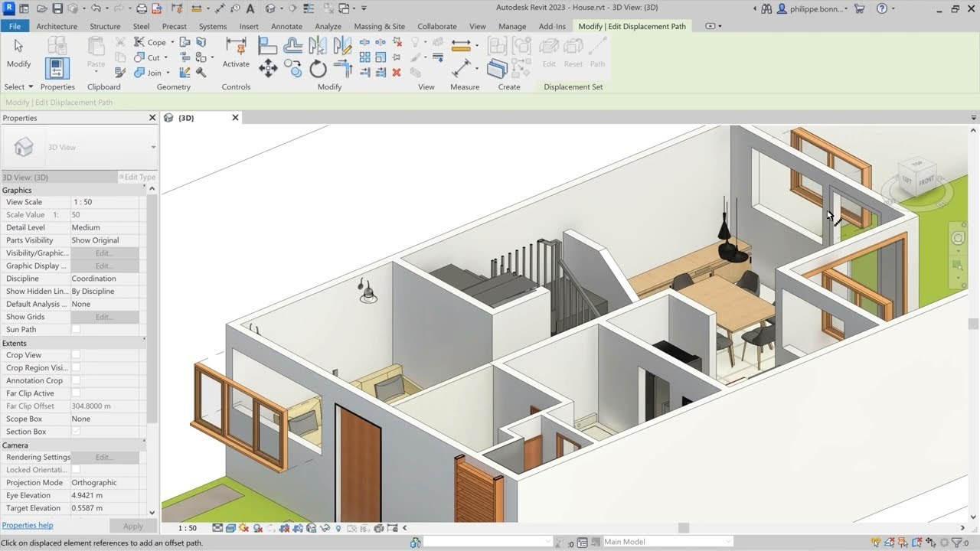Viewport: 980px width, 551px height.
Task: Click the Visibility/Graphics Edit button
Action: (x=104, y=253)
